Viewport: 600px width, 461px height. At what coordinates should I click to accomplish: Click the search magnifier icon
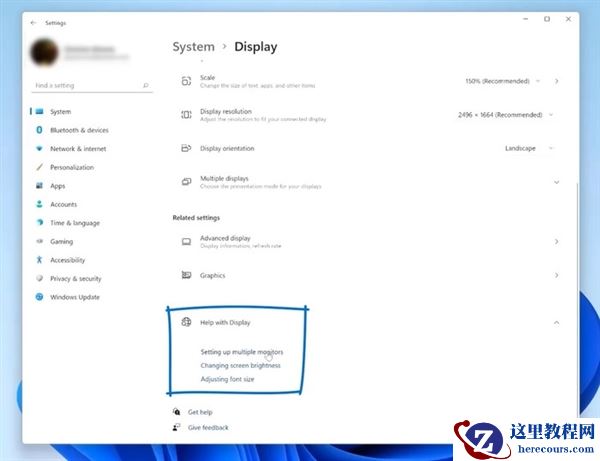pos(145,85)
